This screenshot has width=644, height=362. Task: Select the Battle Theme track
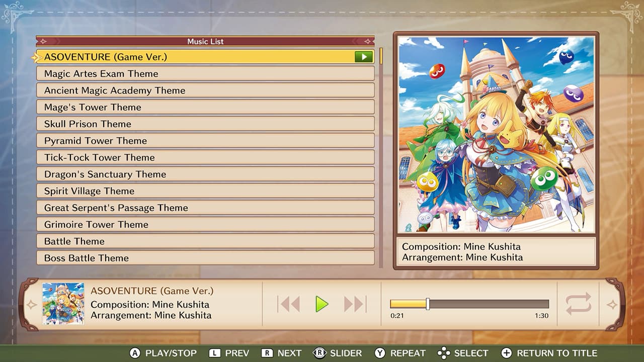201,241
